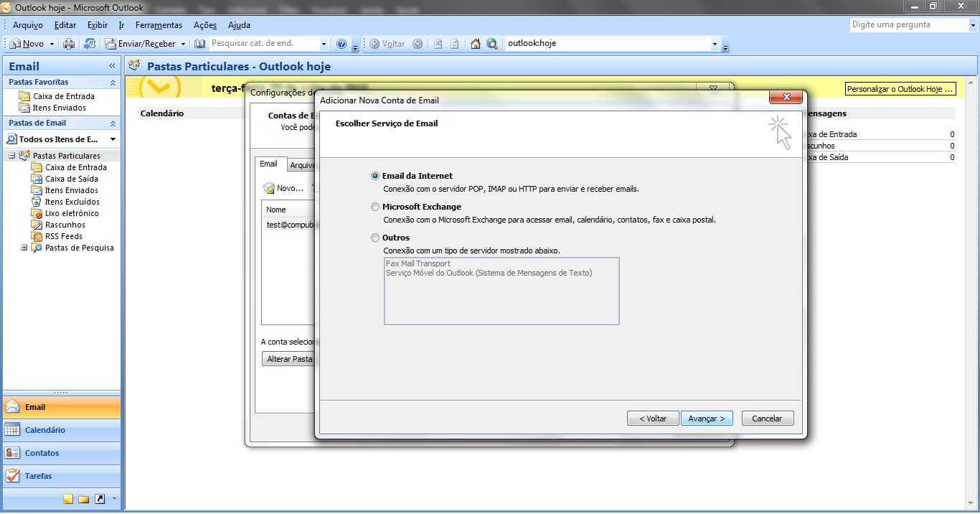This screenshot has height=514, width=980.
Task: Select the Email navigation pane button
Action: click(x=62, y=407)
